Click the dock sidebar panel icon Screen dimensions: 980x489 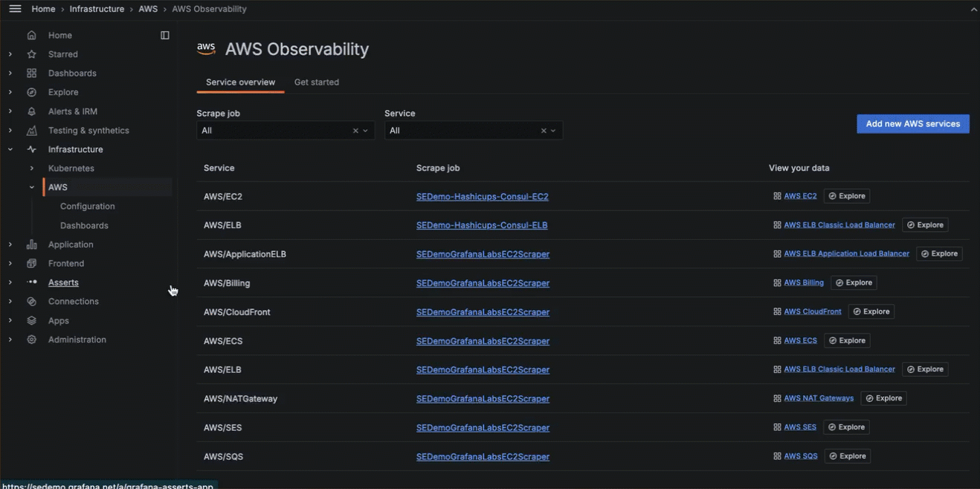[x=165, y=35]
